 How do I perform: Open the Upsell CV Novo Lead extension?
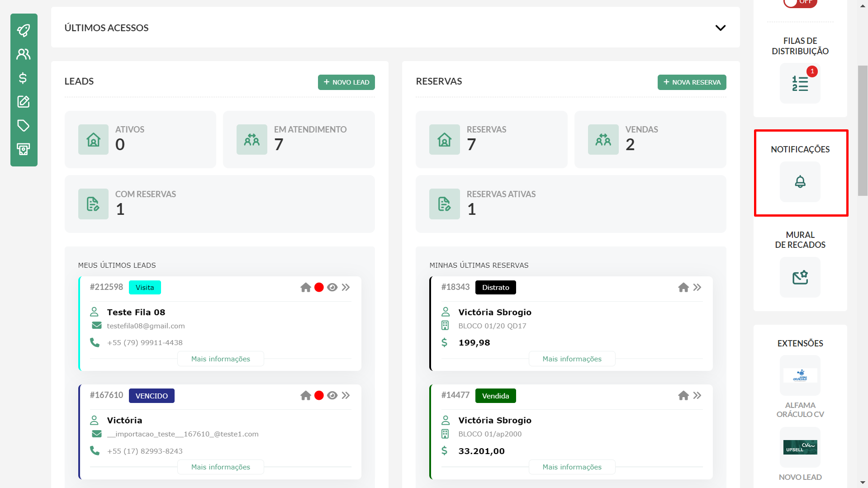[x=800, y=447]
